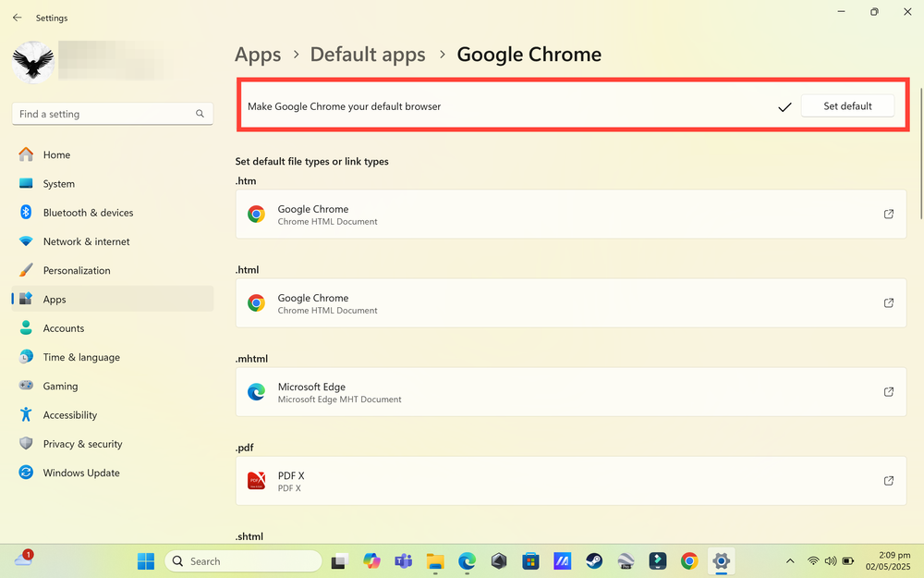Click the Apps breadcrumb link

[258, 55]
